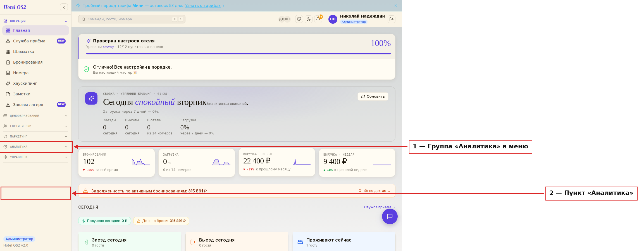Open the color theme palette
Image resolution: width=644 pixels, height=251 pixels.
[x=299, y=19]
